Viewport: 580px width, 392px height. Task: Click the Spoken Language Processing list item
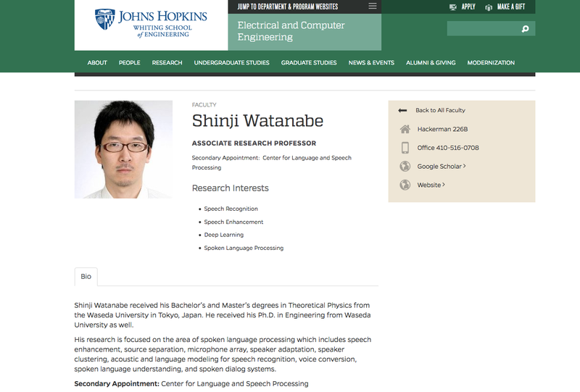point(244,248)
